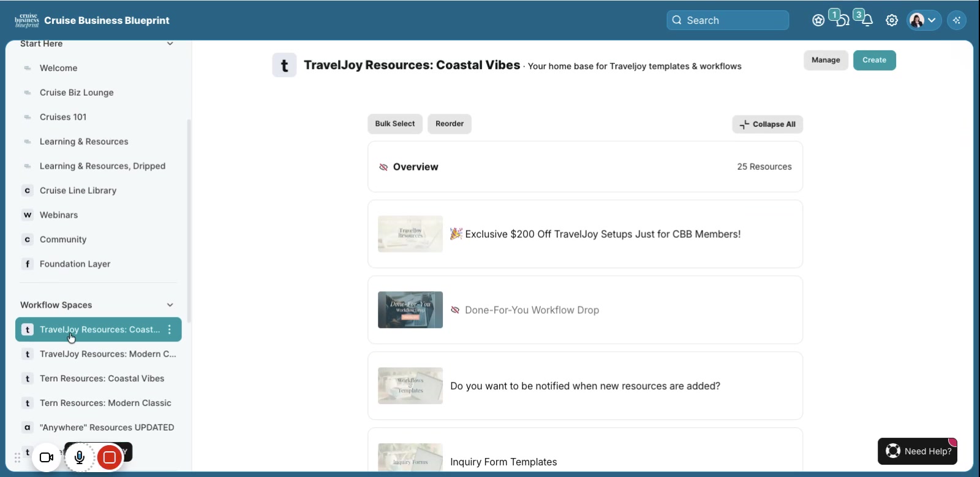
Task: Open chat messages with one unread
Action: (843, 20)
